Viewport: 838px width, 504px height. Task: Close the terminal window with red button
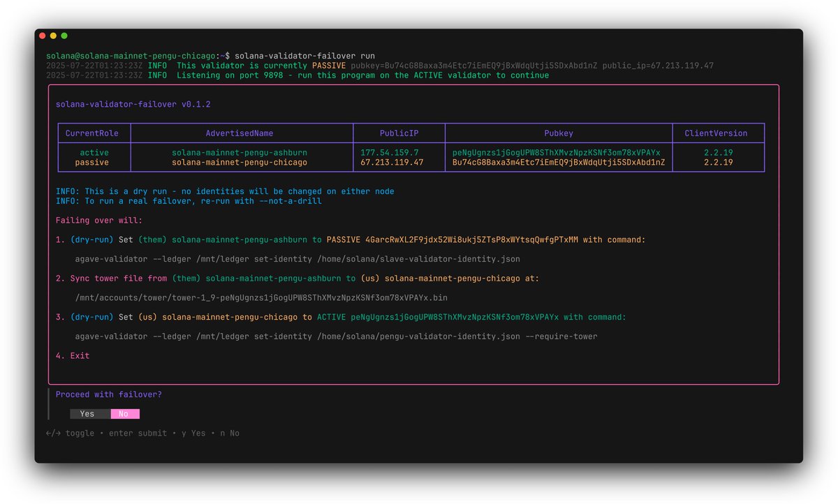tap(43, 36)
